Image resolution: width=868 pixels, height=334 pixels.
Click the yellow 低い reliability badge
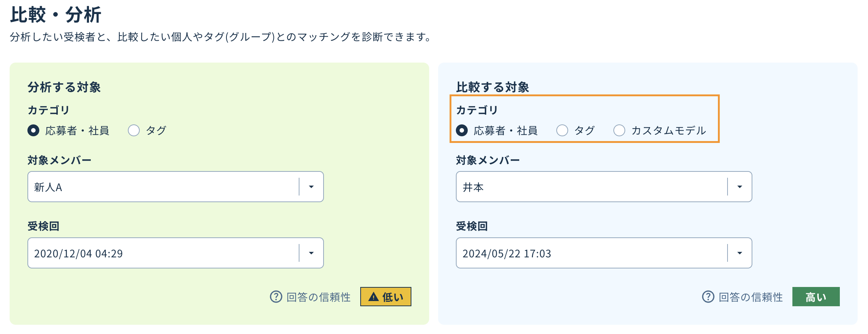point(386,297)
